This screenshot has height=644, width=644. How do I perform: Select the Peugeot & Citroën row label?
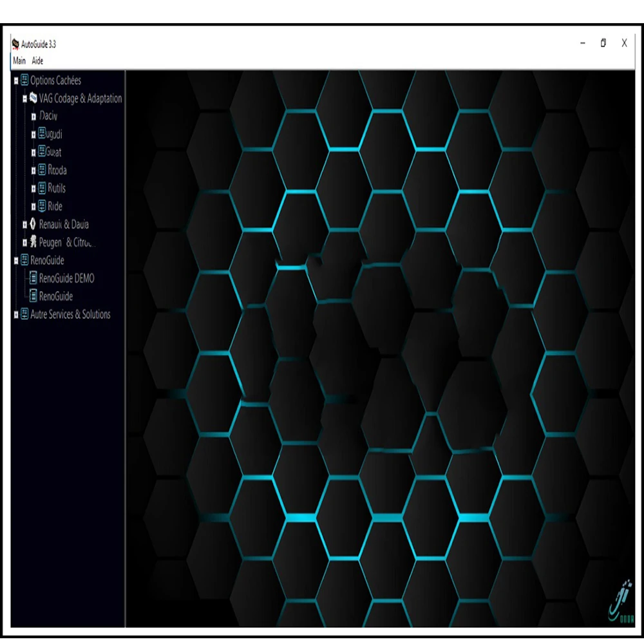pyautogui.click(x=68, y=242)
